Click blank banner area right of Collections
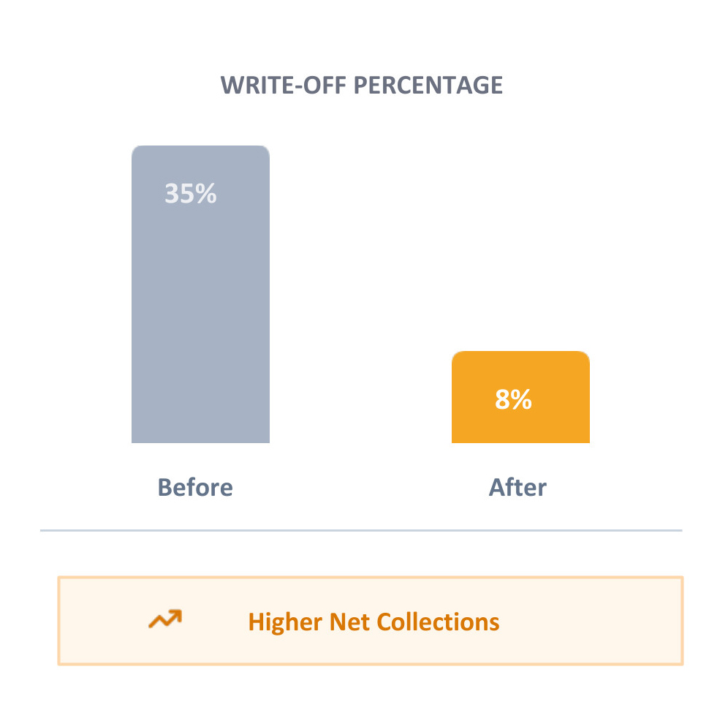This screenshot has height=702, width=728. point(592,622)
